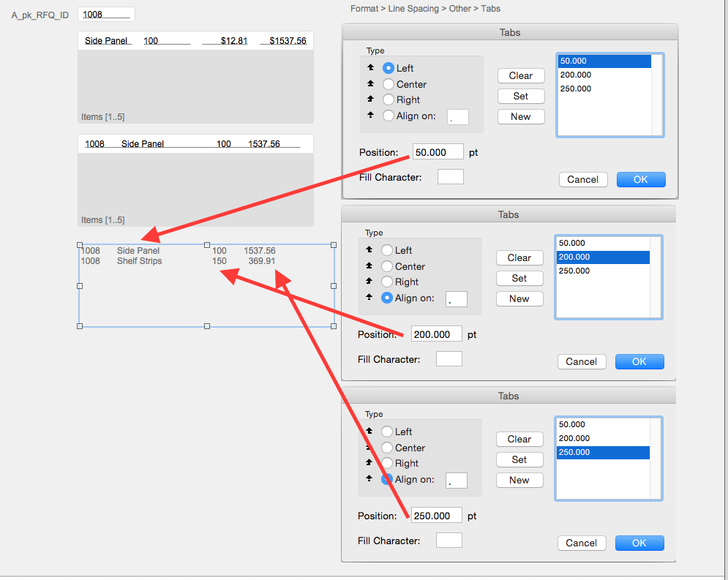Click align-on tab arrow icon in middle dialog

pyautogui.click(x=369, y=297)
